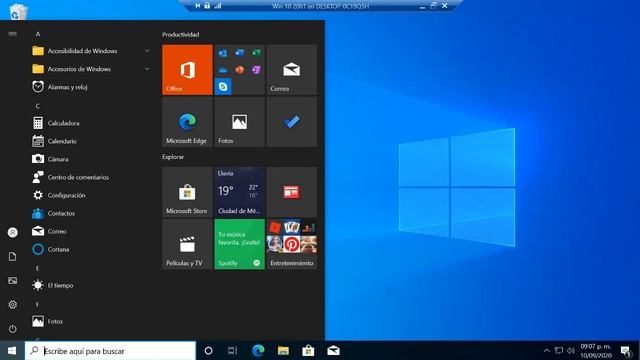640x360 pixels.
Task: Click the Power button in Start sidebar
Action: point(13,329)
